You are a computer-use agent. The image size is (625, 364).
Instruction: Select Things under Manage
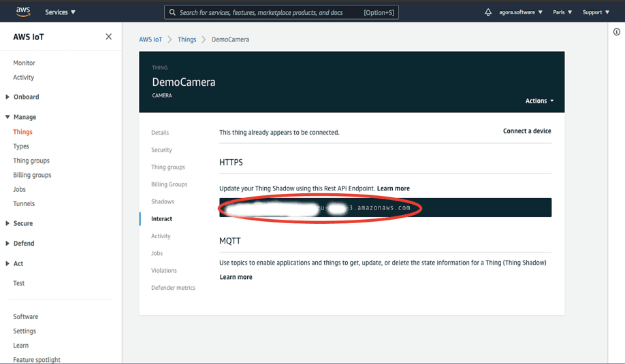point(22,132)
